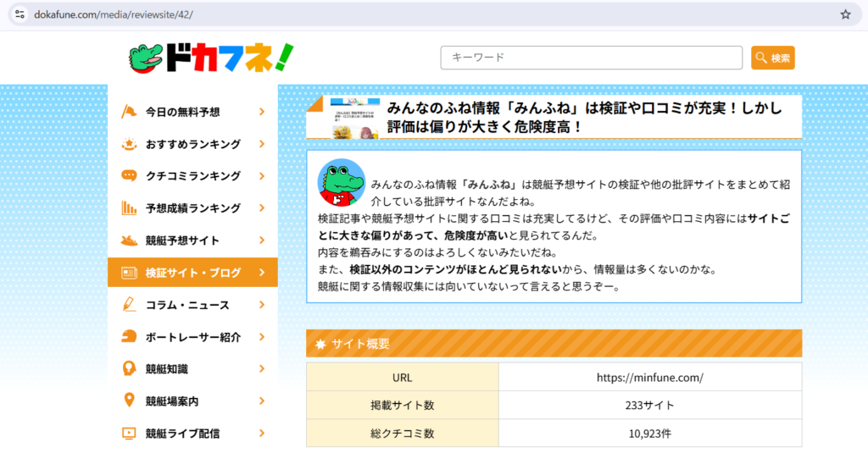The height and width of the screenshot is (459, 868).
Task: Click the article title みんなのふね情報「みんふね」
Action: 585,117
